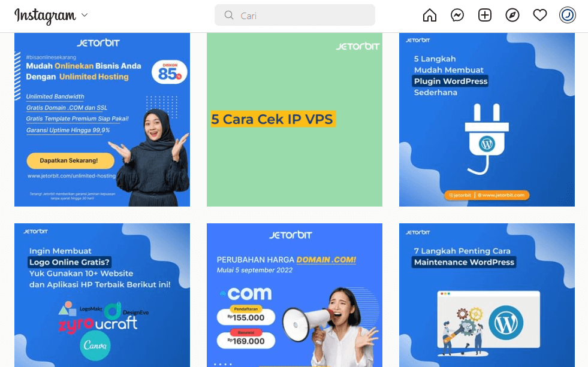This screenshot has height=367, width=588.
Task: Click the Rp155.000 Pendaftaran price badge
Action: pyautogui.click(x=246, y=315)
